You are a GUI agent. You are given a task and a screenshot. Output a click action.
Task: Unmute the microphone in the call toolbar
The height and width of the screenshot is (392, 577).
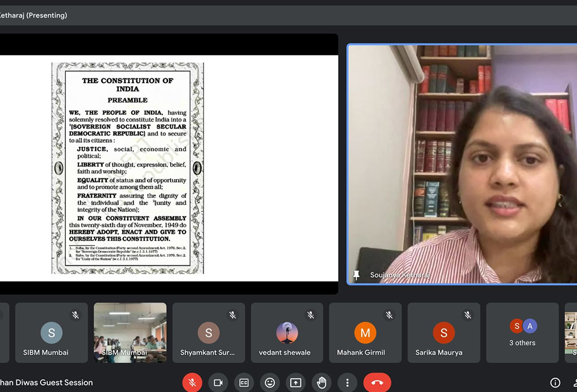click(192, 383)
